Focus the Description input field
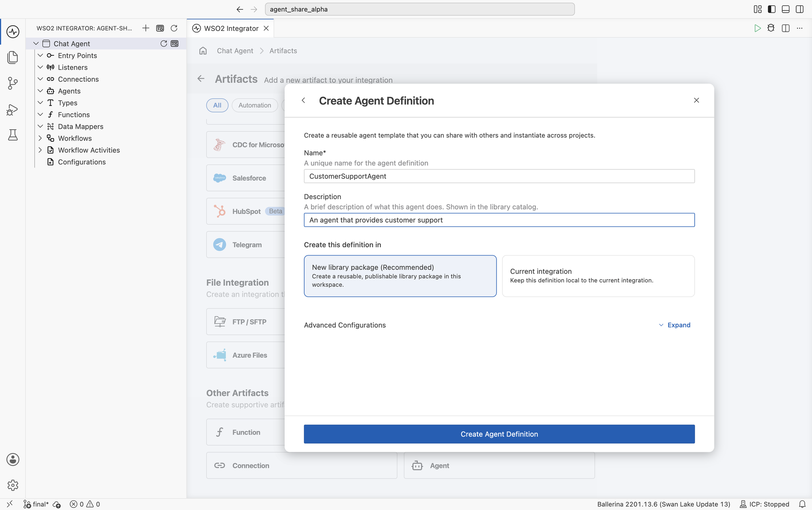Viewport: 812px width, 510px height. pos(499,220)
